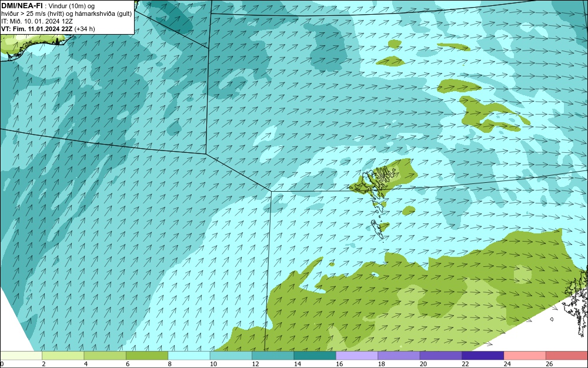Image resolution: width=588 pixels, height=368 pixels.
Task: Click the 8–10 m/s pale cyan legend swatch
Action: coord(189,356)
